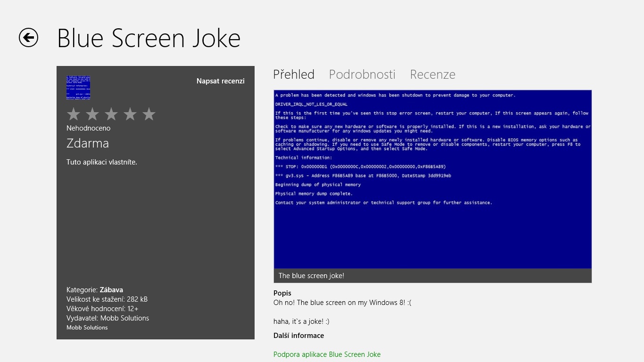Image resolution: width=644 pixels, height=362 pixels.
Task: Click the Další informace heading
Action: [x=298, y=336]
